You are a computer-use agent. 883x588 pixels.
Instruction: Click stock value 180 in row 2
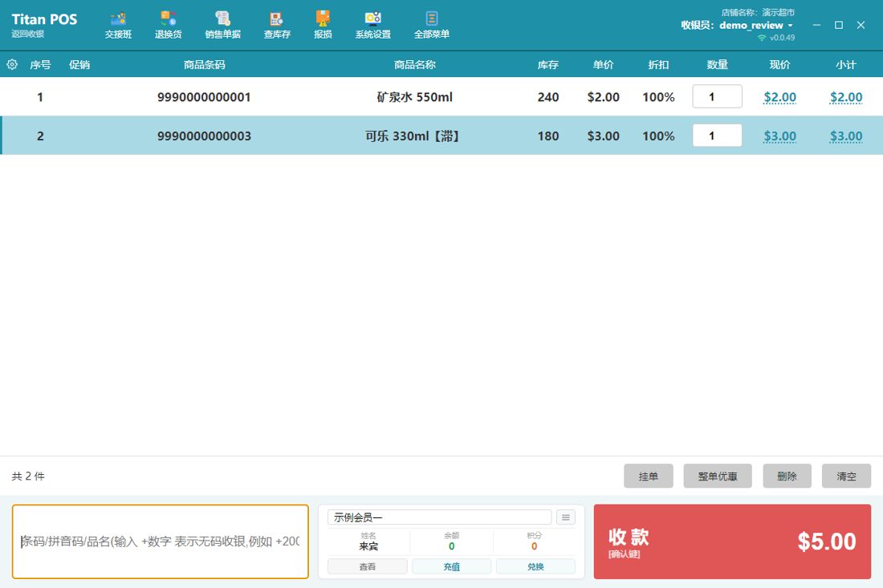(548, 136)
